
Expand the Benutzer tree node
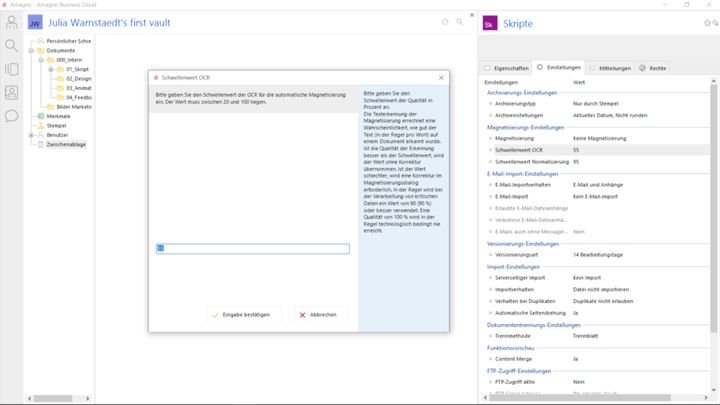tap(33, 135)
